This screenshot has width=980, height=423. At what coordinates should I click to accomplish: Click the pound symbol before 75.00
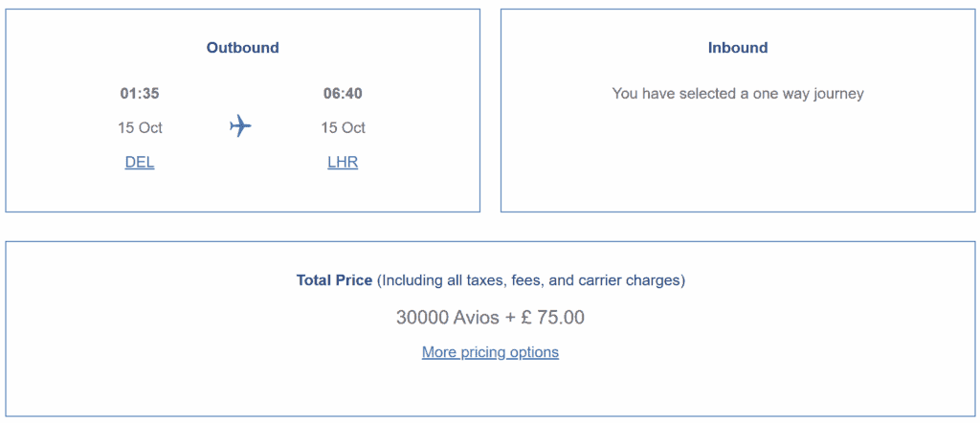coord(525,318)
